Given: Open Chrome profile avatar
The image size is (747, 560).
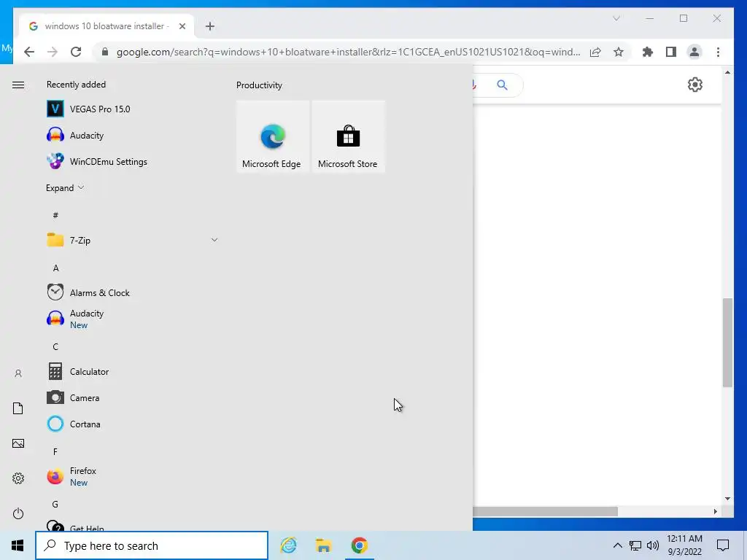Looking at the screenshot, I should click(x=694, y=52).
